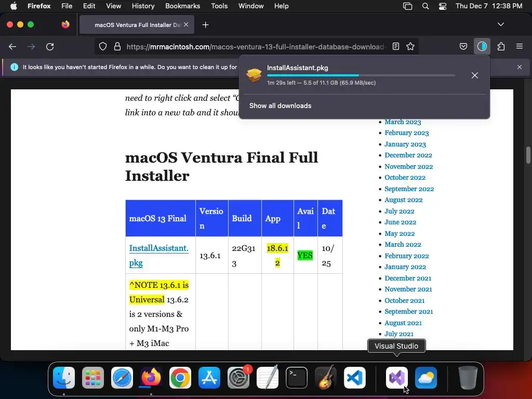Open Google Chrome from the Dock
532x399 pixels.
click(x=180, y=378)
